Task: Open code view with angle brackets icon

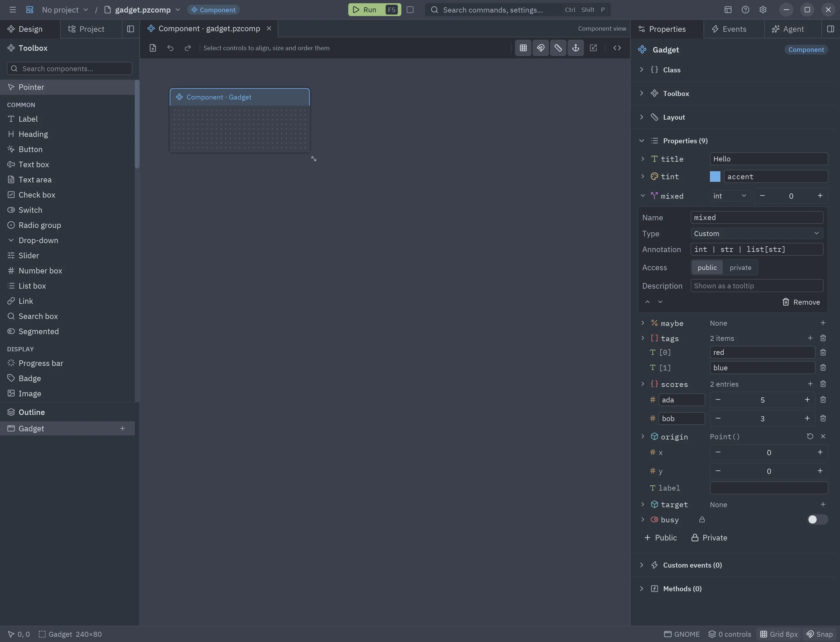Action: pyautogui.click(x=617, y=48)
